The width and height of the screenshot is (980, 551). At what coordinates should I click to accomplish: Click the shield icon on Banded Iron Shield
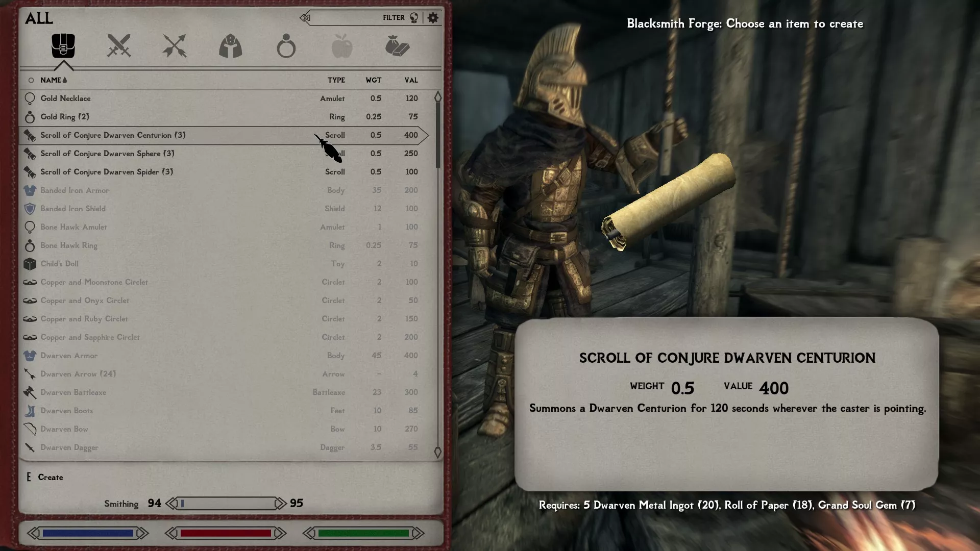pos(30,209)
